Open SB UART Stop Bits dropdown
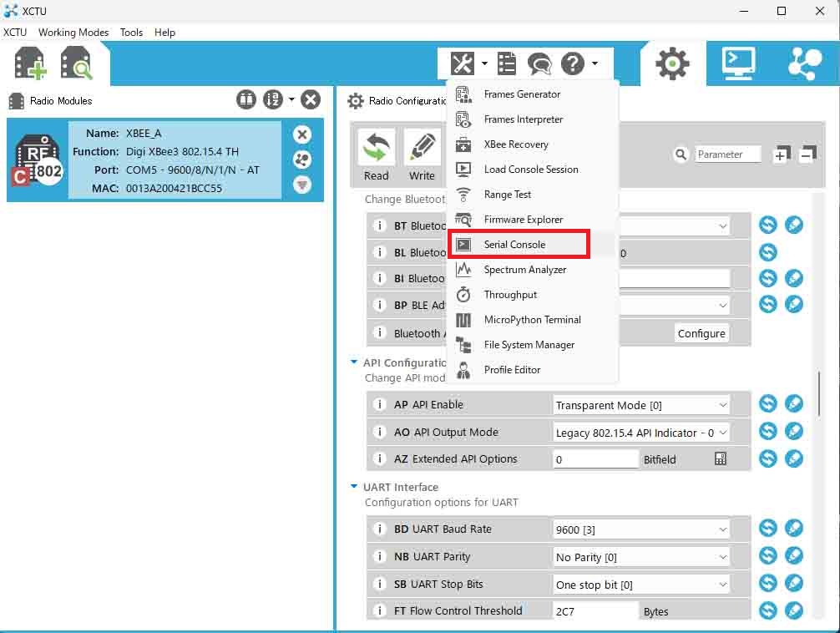Viewport: 840px width, 633px height. [641, 585]
